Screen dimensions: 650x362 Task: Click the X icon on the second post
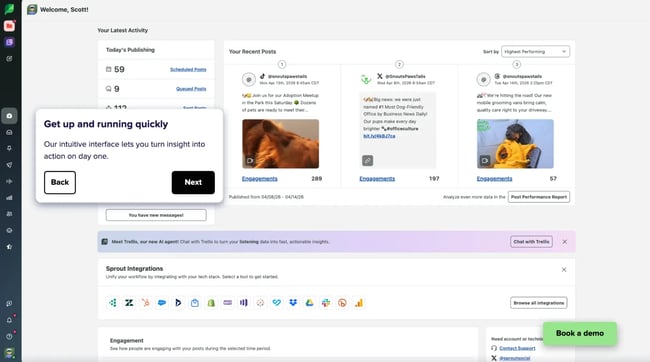[380, 76]
